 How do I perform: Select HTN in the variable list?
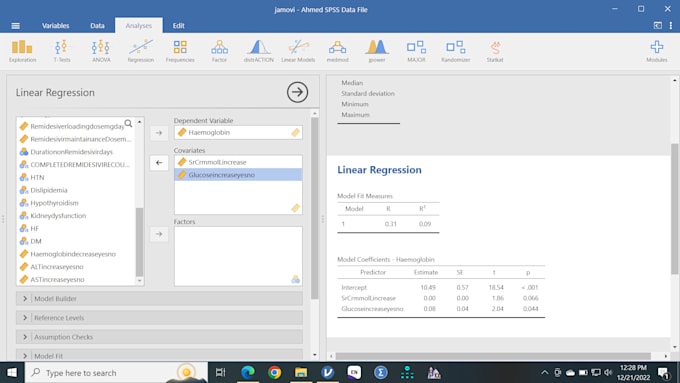(x=76, y=177)
